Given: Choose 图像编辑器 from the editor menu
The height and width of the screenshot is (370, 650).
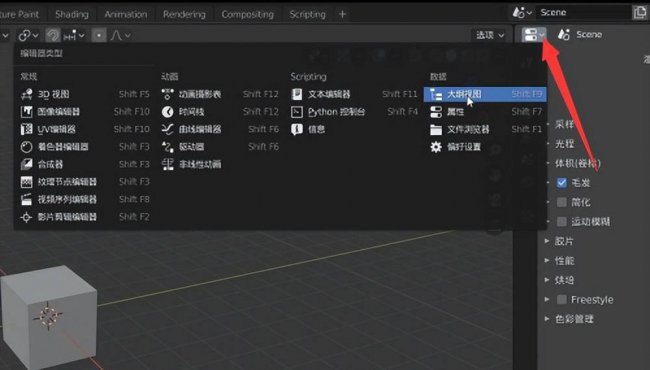Looking at the screenshot, I should [x=85, y=111].
